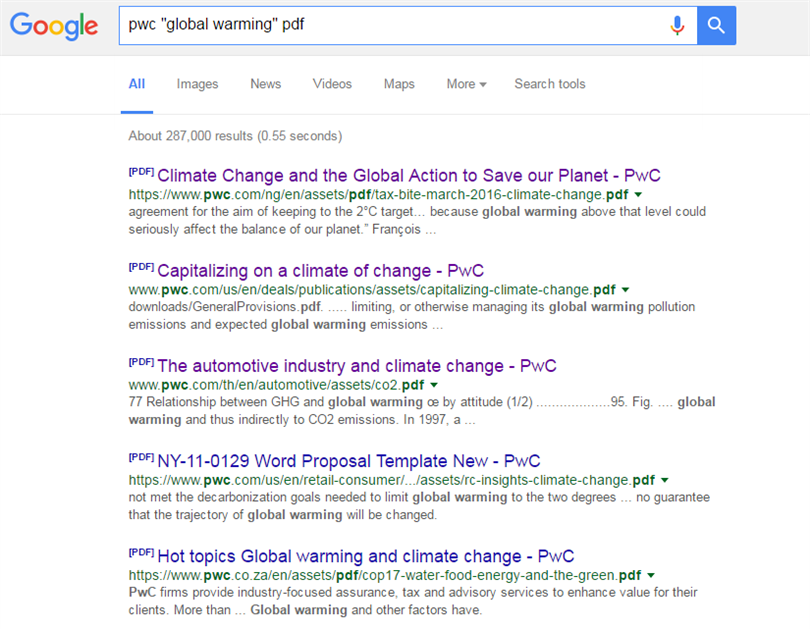Click PDF tag beside automotive industry result
810x629 pixels.
tap(141, 361)
